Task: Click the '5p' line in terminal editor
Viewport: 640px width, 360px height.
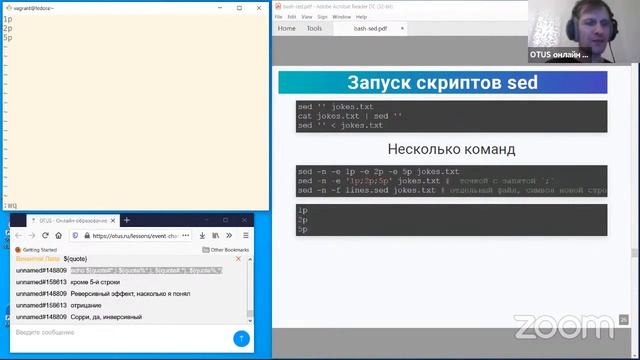Action: pyautogui.click(x=8, y=38)
